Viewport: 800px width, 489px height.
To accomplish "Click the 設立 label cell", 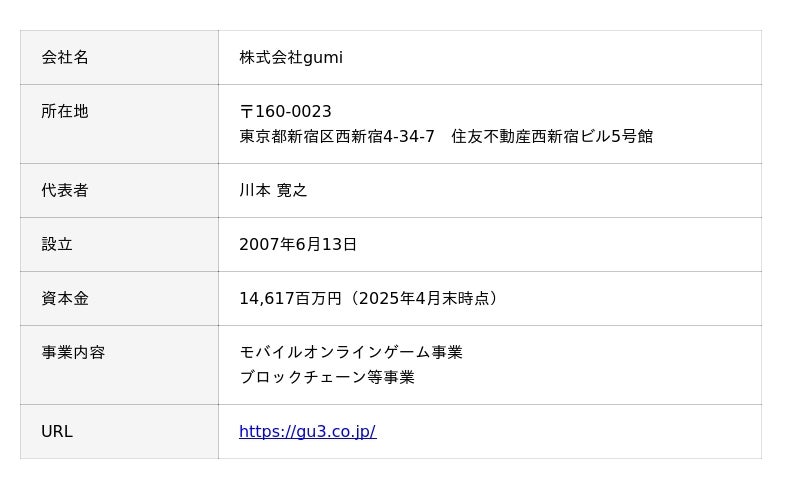I will pyautogui.click(x=57, y=244).
